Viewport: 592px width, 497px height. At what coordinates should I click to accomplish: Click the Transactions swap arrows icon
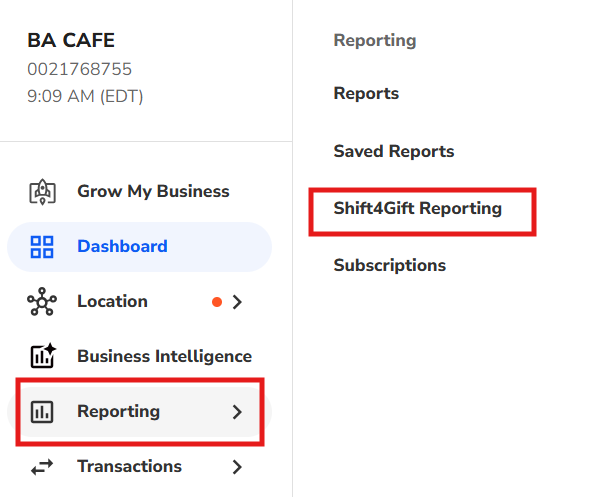[x=42, y=467]
